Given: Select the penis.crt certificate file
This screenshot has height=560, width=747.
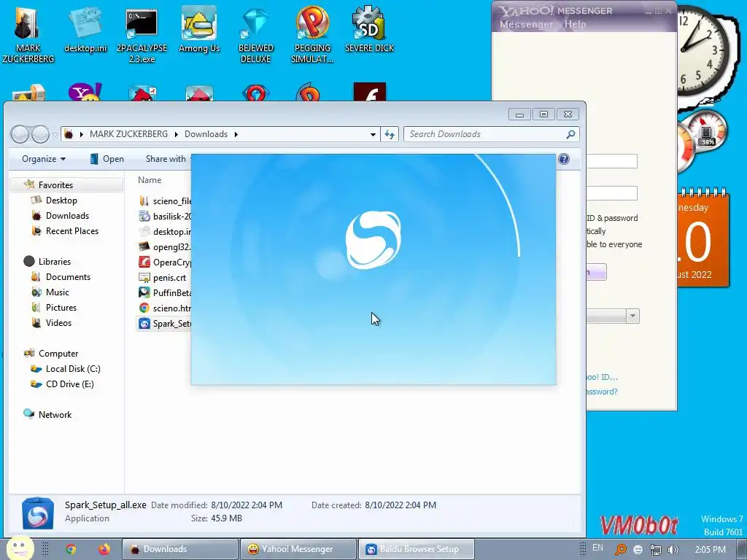Looking at the screenshot, I should coord(163,277).
